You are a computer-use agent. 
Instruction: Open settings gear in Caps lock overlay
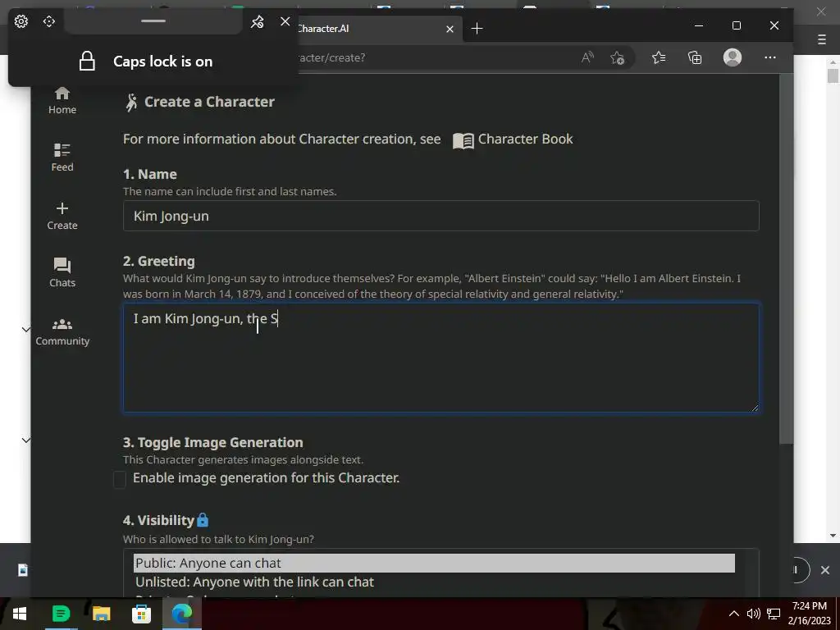point(21,21)
